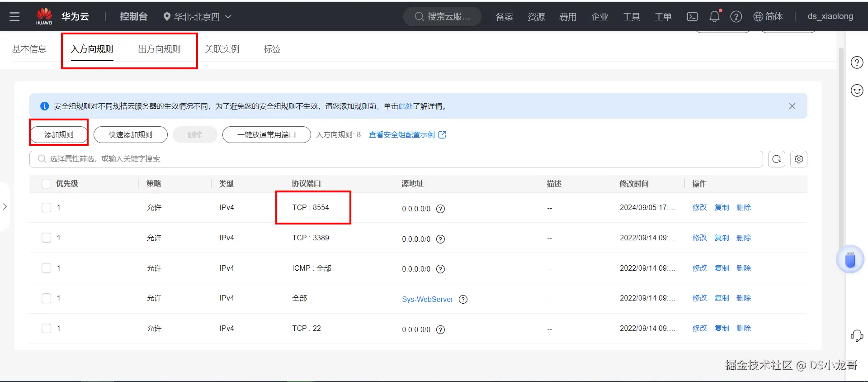Expand the collapsed left side panel arrow

tap(5, 206)
